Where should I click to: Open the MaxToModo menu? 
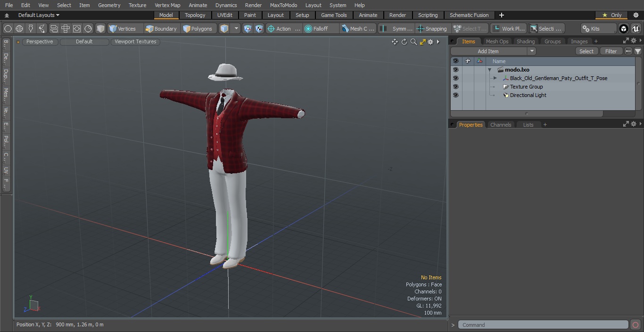tap(283, 5)
